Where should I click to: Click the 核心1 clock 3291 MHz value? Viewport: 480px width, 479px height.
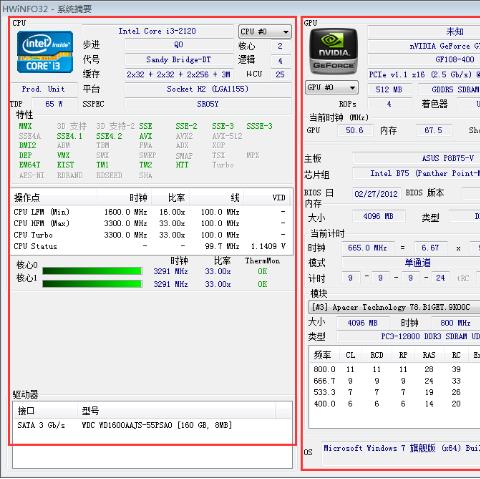pyautogui.click(x=171, y=284)
